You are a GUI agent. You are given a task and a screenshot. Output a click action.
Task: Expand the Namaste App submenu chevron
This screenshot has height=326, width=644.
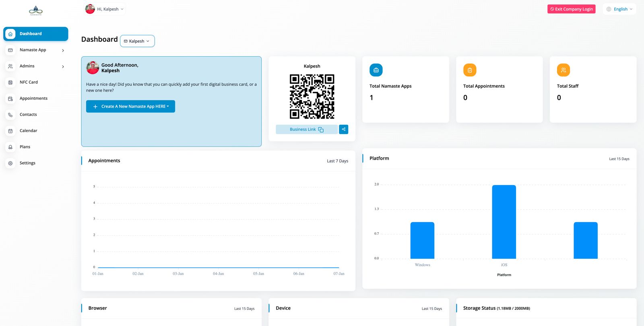63,50
